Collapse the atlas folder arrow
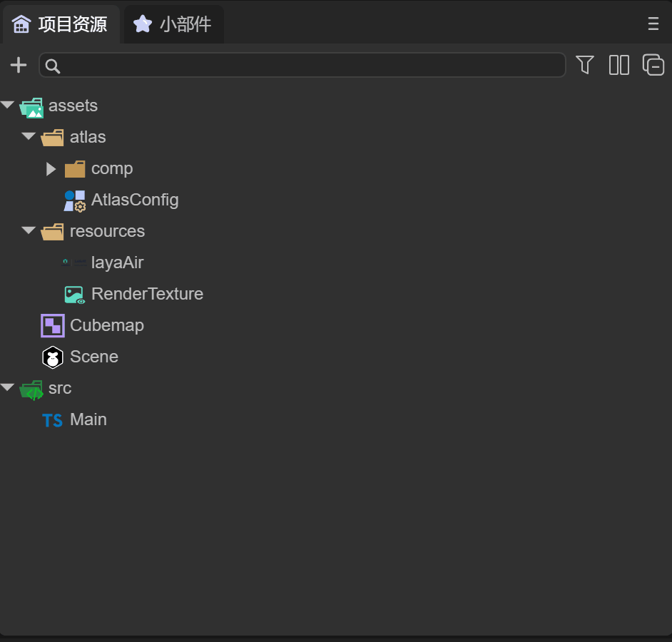The height and width of the screenshot is (642, 672). click(29, 137)
